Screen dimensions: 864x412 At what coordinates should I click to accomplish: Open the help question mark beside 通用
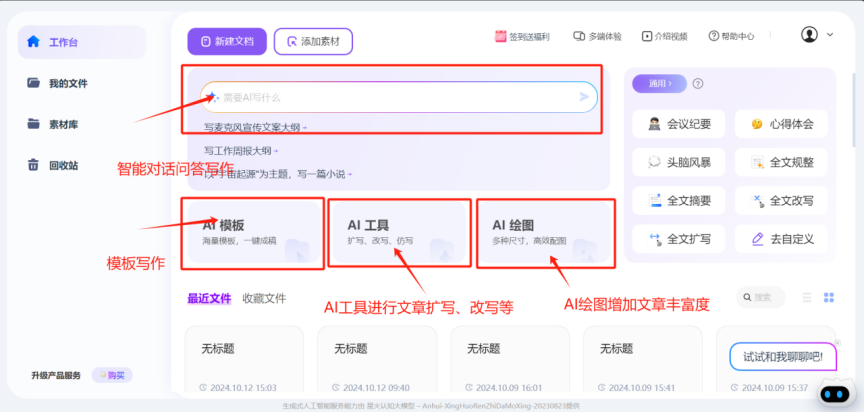click(698, 84)
